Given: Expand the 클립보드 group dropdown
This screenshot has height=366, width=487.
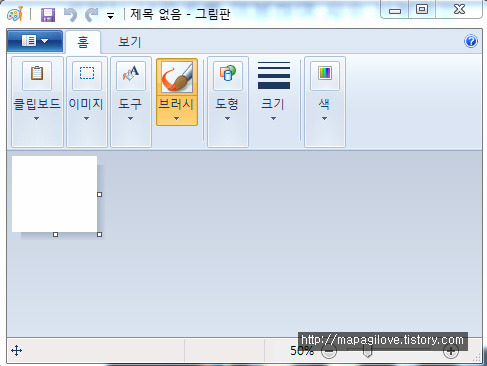Looking at the screenshot, I should click(x=37, y=118).
